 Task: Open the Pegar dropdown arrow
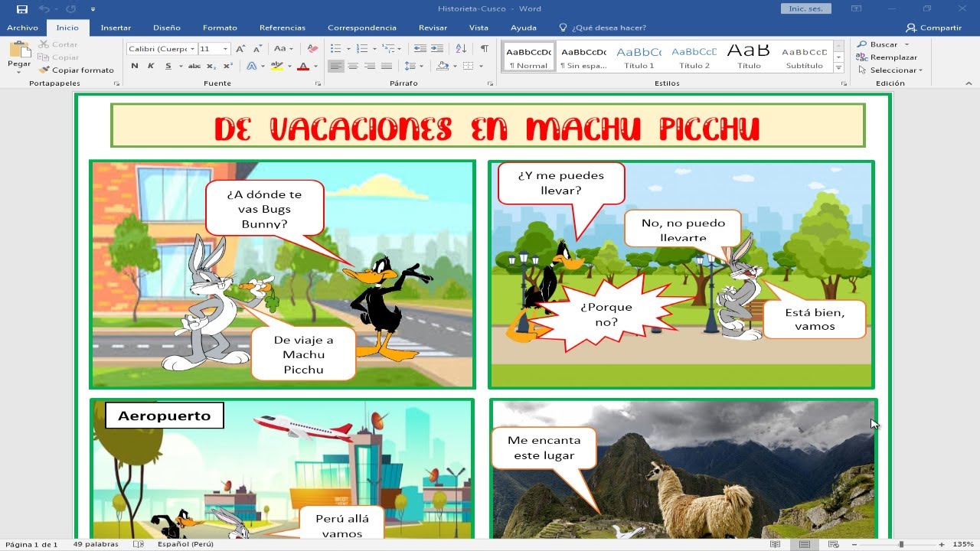pyautogui.click(x=19, y=71)
